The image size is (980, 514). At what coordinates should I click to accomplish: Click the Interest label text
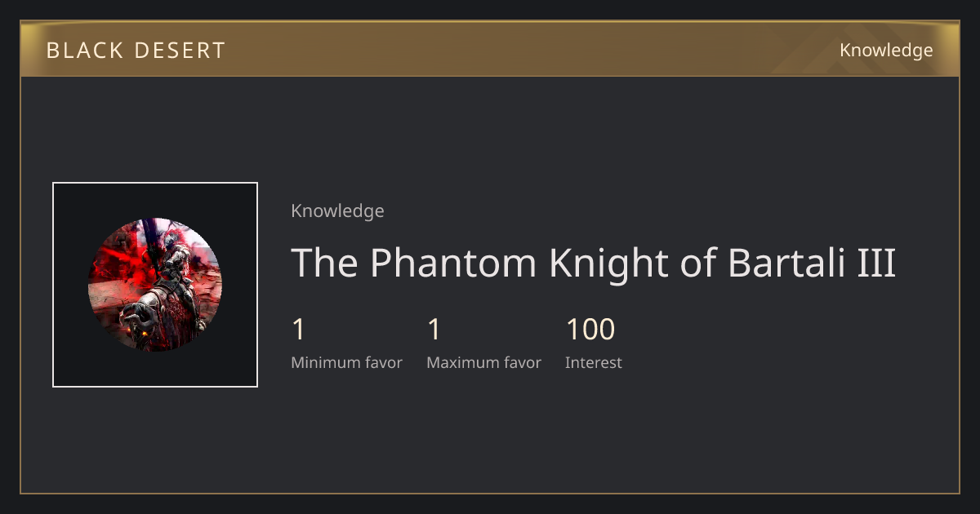[593, 363]
